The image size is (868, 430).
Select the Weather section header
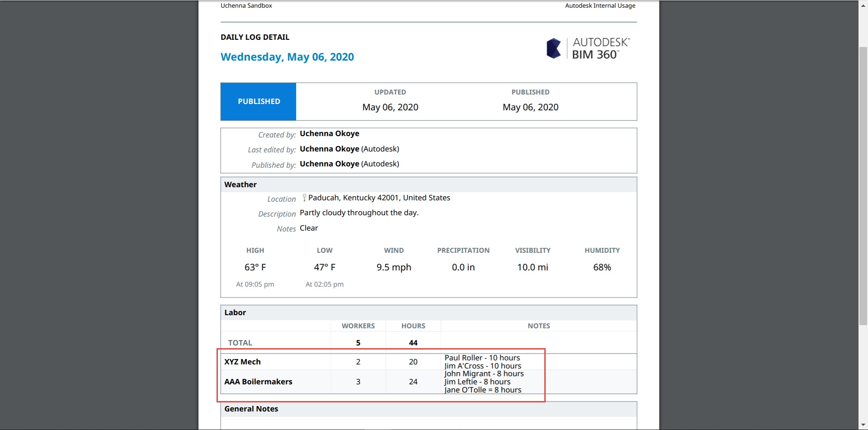pyautogui.click(x=240, y=184)
